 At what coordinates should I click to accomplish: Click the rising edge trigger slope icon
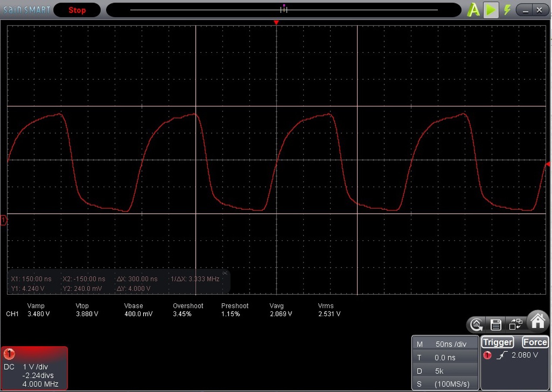pyautogui.click(x=502, y=355)
